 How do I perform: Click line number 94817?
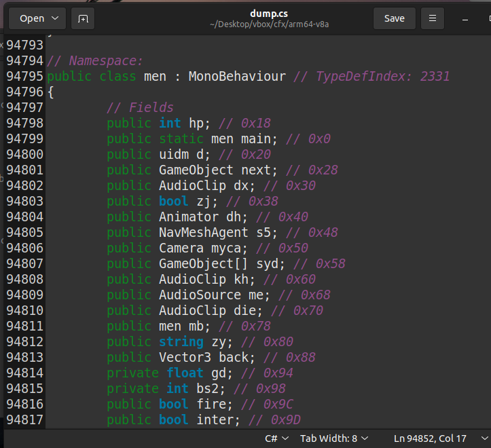24,420
